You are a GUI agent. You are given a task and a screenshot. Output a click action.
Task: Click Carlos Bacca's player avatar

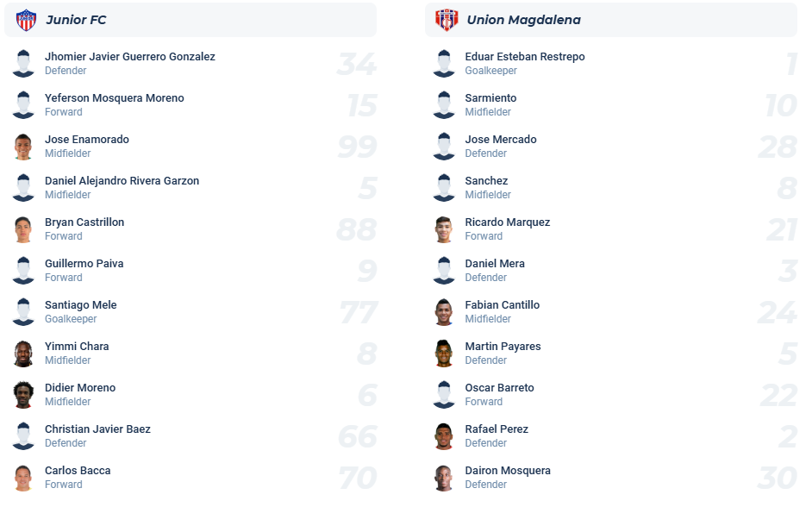click(x=23, y=477)
